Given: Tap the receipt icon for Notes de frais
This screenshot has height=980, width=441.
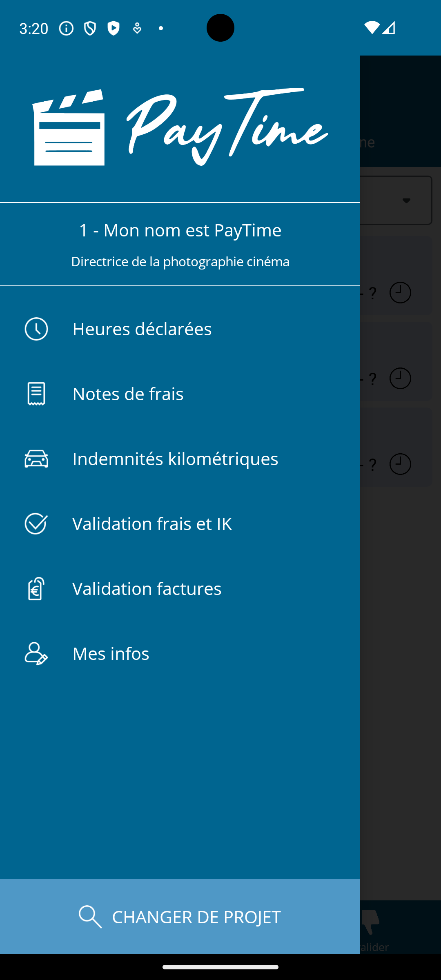Looking at the screenshot, I should pyautogui.click(x=36, y=394).
